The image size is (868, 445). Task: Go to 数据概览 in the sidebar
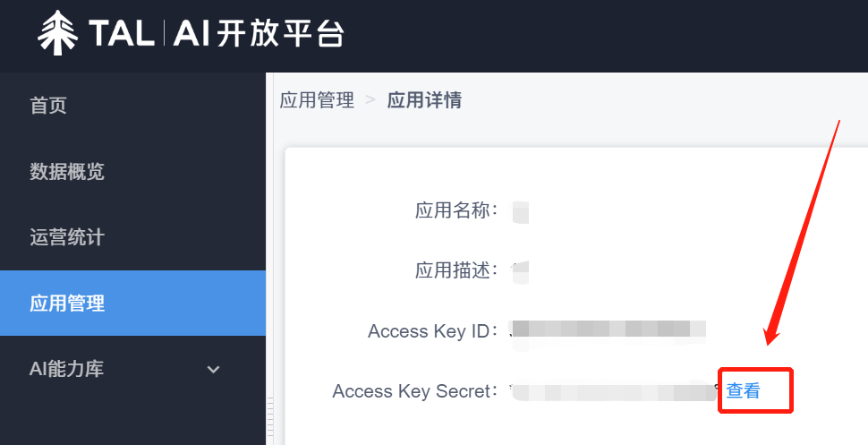(67, 171)
